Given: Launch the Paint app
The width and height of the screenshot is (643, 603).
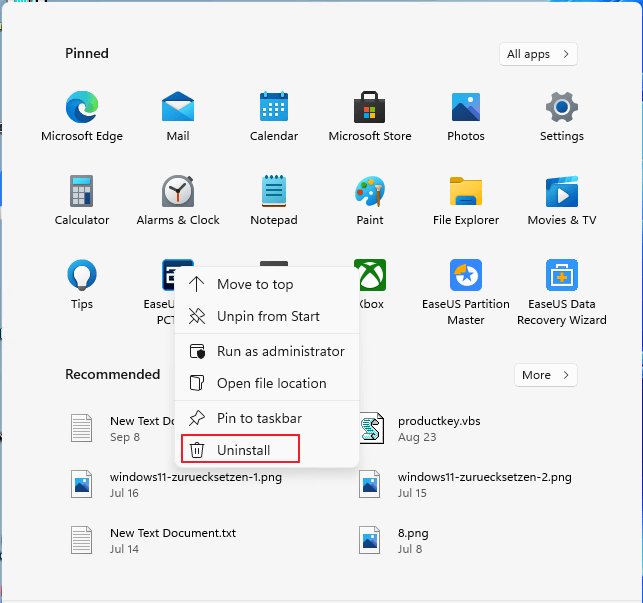Looking at the screenshot, I should coord(370,192).
